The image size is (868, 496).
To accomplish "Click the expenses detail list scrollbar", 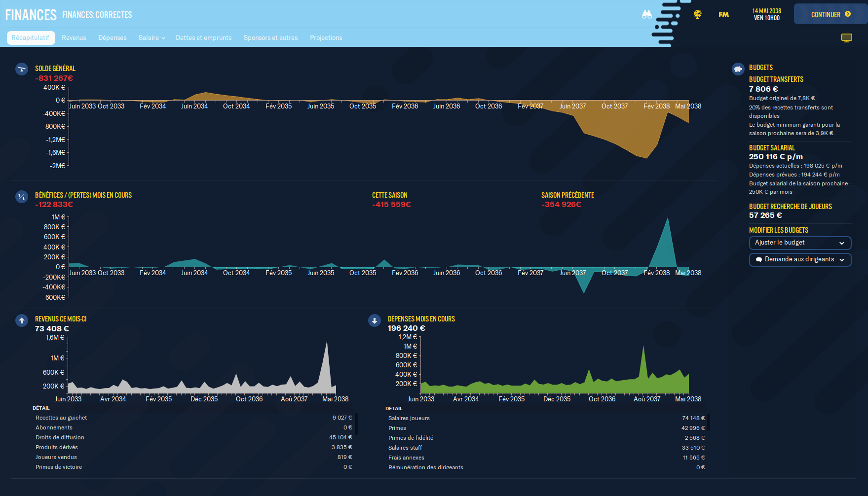I will tap(709, 422).
